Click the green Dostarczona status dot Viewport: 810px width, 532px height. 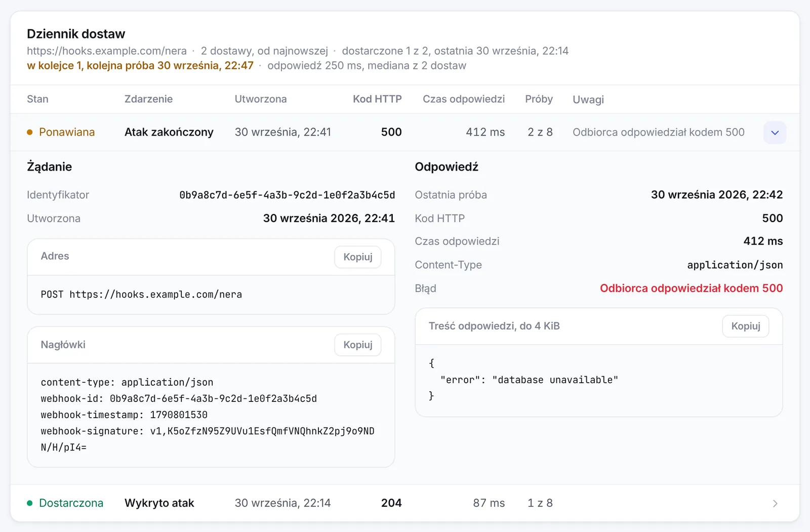[30, 503]
